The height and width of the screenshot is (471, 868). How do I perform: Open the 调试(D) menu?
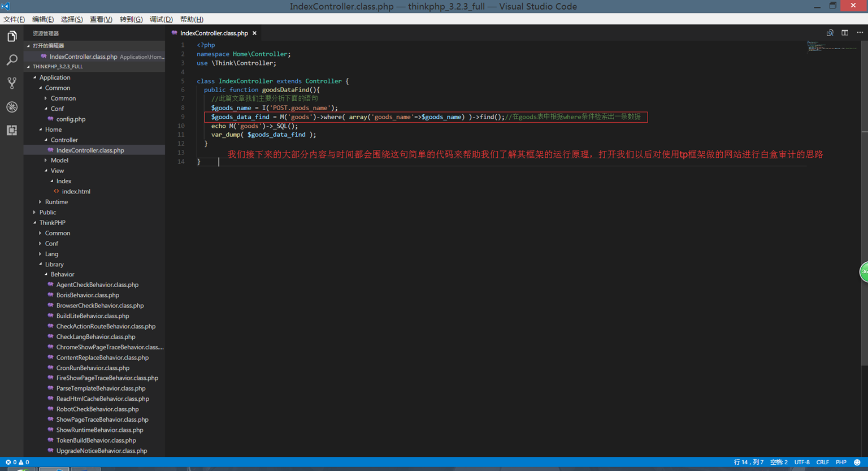(x=161, y=19)
